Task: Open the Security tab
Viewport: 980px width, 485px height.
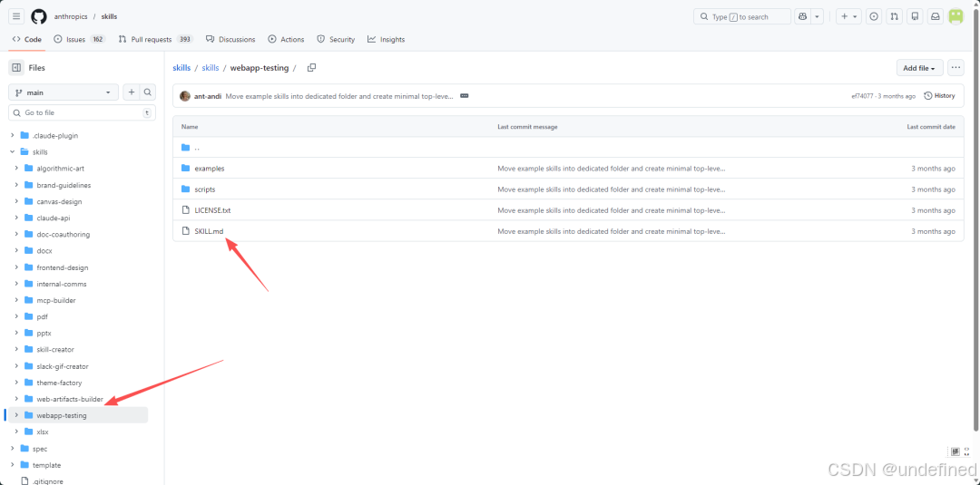Action: tap(336, 39)
